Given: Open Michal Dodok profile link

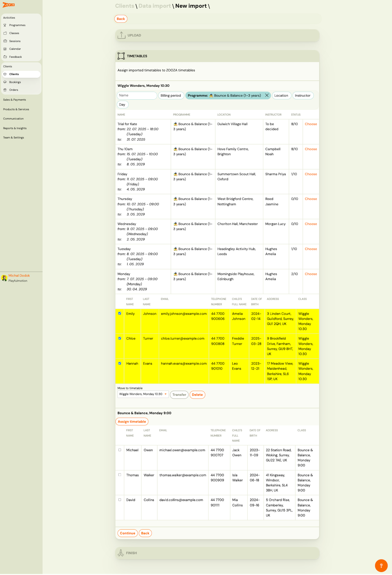Looking at the screenshot, I should (19, 276).
